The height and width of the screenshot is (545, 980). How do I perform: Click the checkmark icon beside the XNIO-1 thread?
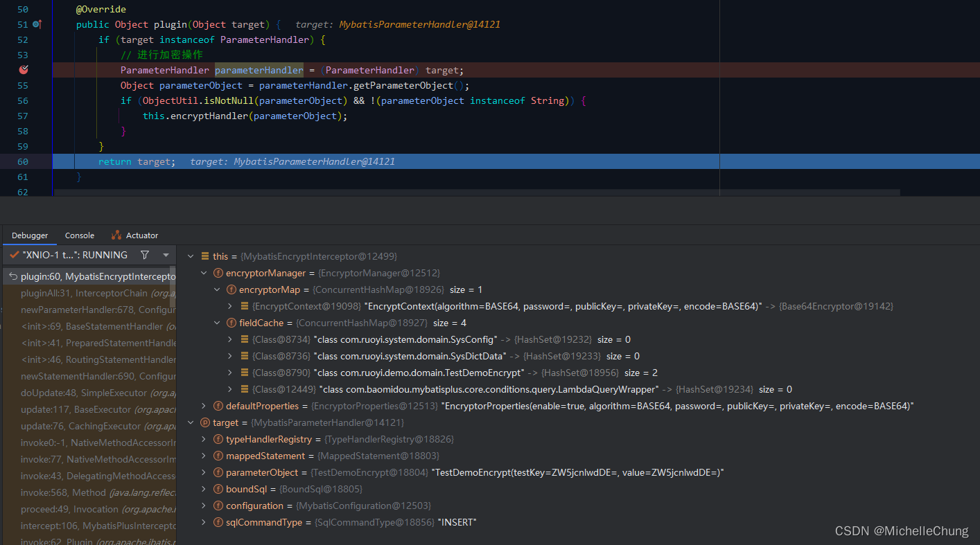[x=14, y=255]
